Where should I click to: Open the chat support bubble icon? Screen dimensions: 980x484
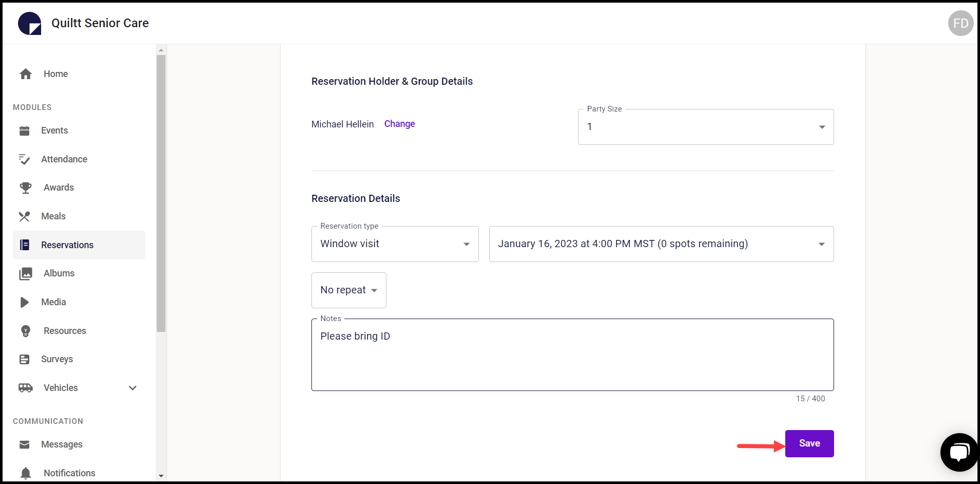[959, 452]
